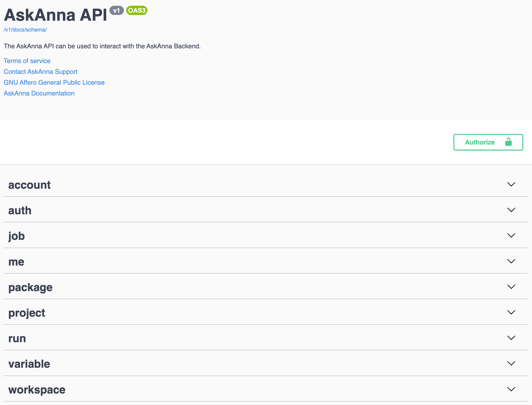
Task: Click the chevron arrow on the variable section
Action: (x=511, y=363)
